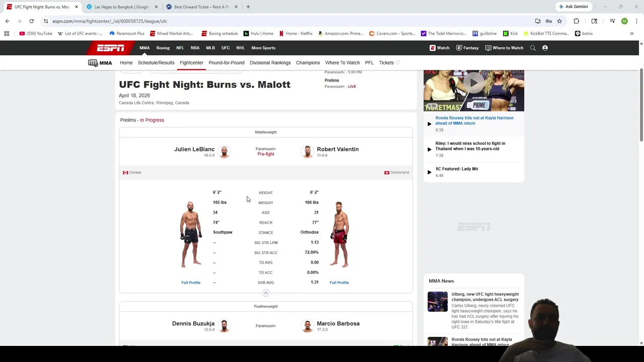
Task: Open Boxing schedule bookmark
Action: (x=219, y=34)
